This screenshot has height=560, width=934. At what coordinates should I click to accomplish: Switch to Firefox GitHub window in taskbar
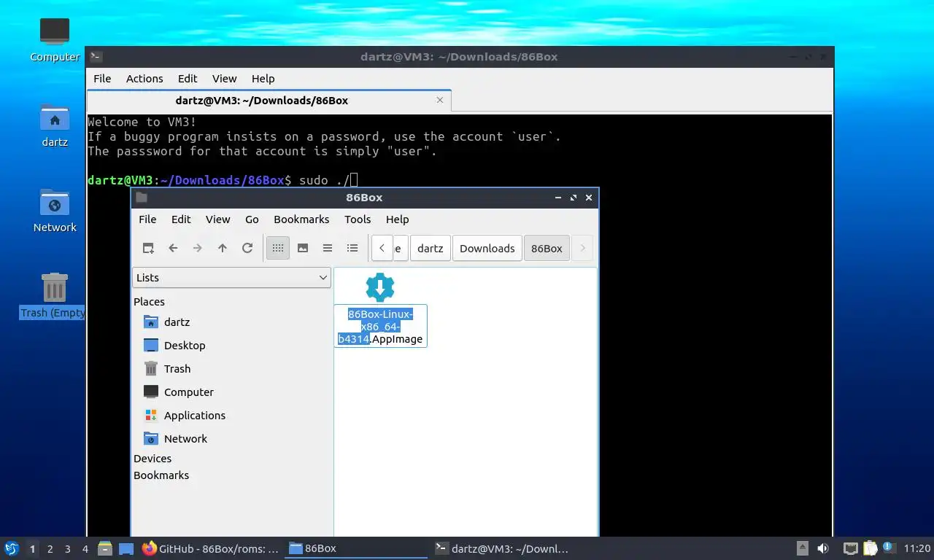tap(210, 548)
